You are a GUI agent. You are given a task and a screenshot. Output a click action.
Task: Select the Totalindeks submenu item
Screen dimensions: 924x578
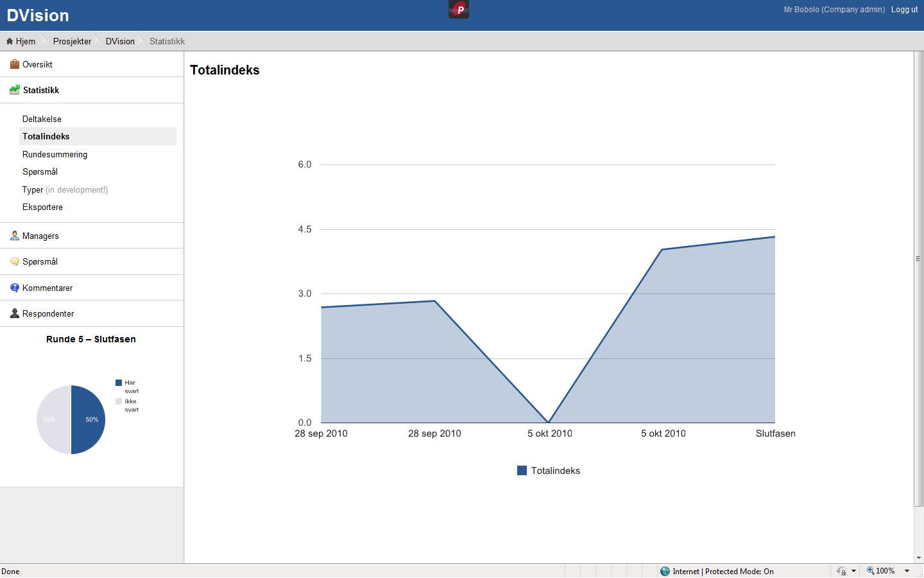tap(98, 136)
